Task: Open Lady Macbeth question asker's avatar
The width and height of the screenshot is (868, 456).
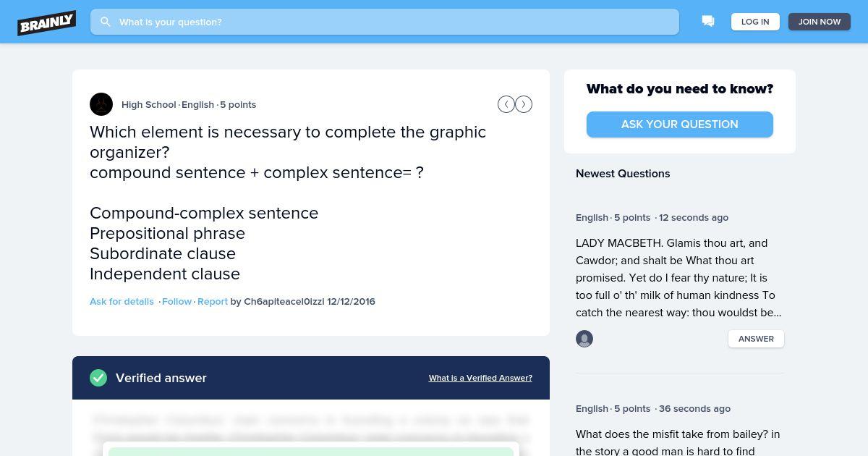Action: pyautogui.click(x=584, y=339)
